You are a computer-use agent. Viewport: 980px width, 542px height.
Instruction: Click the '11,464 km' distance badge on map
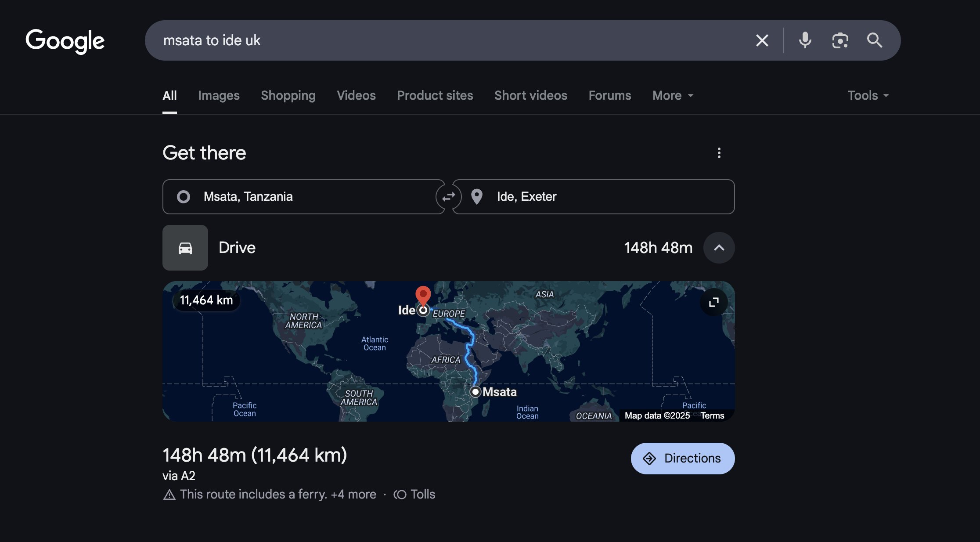coord(206,300)
